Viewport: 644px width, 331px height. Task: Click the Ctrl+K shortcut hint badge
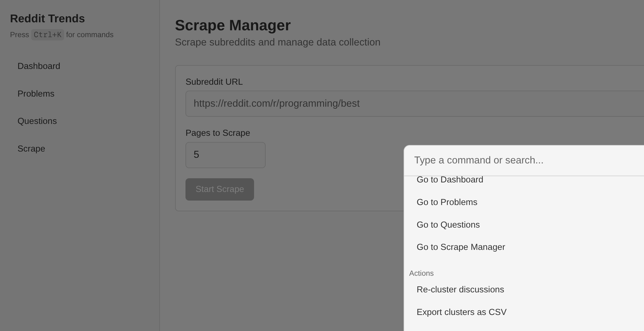47,35
